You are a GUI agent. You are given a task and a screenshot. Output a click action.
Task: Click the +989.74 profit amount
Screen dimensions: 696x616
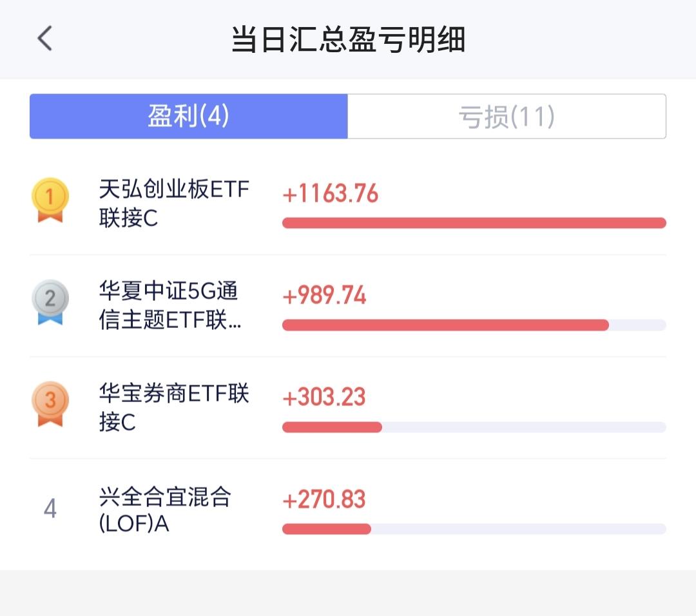pos(324,296)
